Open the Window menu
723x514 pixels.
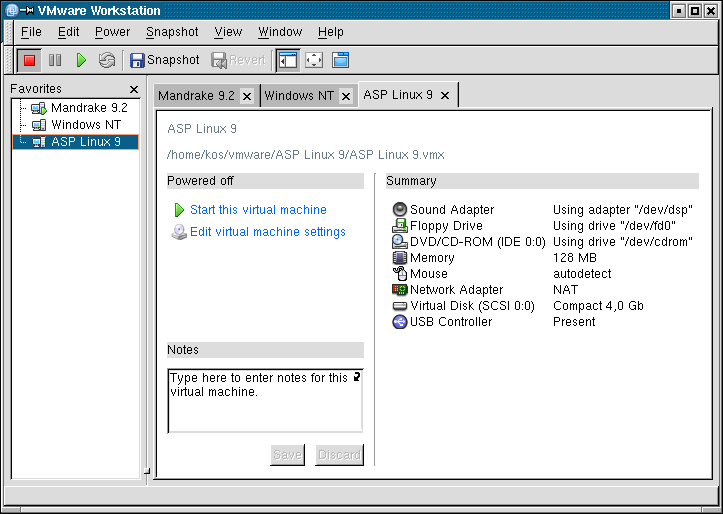(x=280, y=32)
